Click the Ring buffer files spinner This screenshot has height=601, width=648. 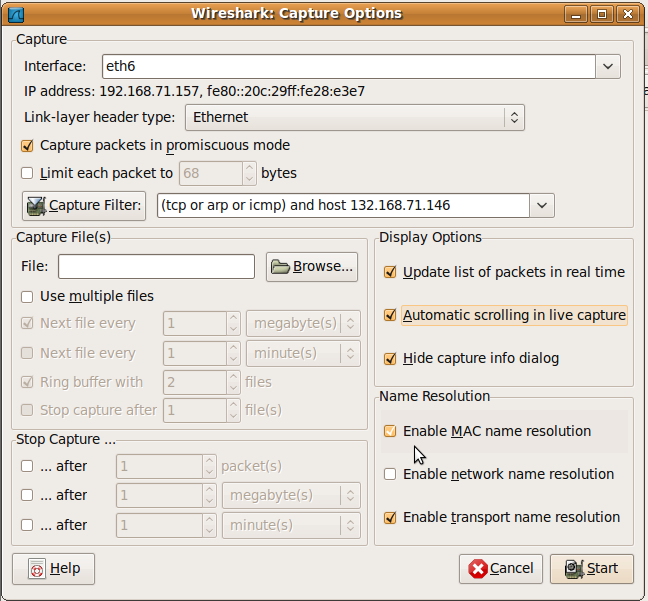tap(202, 382)
